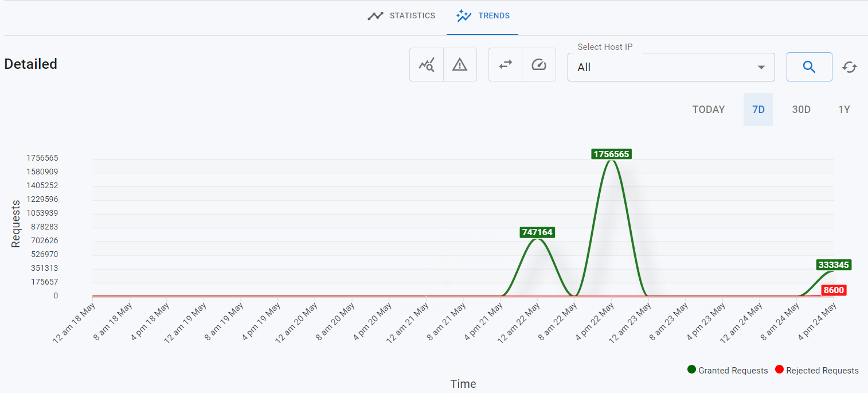The width and height of the screenshot is (868, 393).
Task: Expand the All host selection list
Action: (671, 67)
